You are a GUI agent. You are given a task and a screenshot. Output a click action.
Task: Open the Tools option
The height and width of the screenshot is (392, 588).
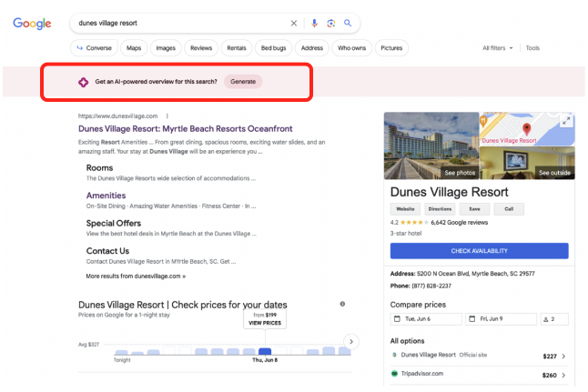click(532, 48)
